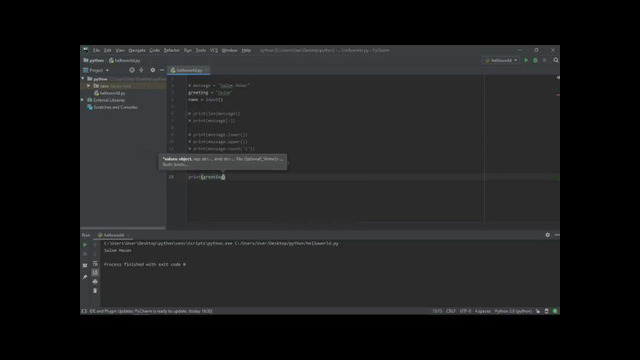
Task: Hide the Project panel with minus icon
Action: click(162, 70)
